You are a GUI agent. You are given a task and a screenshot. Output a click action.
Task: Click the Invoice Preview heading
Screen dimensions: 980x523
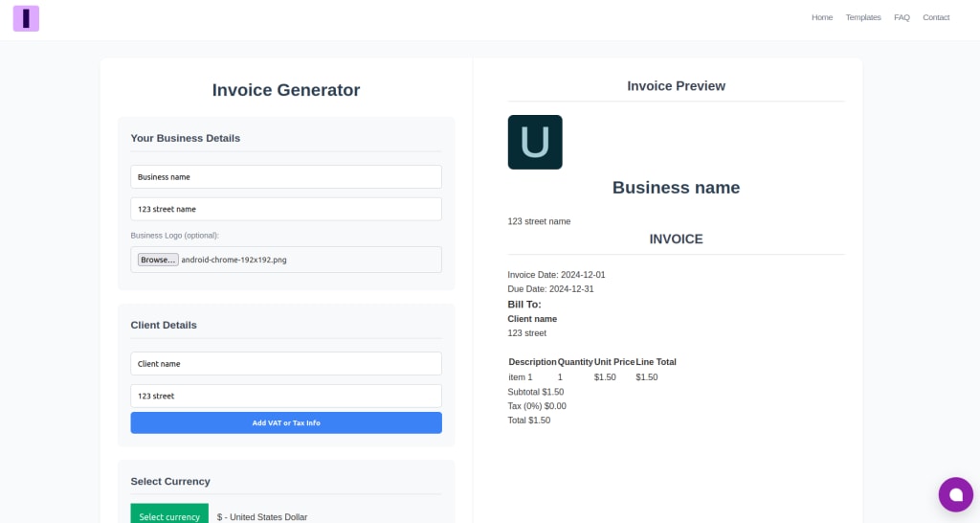point(677,86)
